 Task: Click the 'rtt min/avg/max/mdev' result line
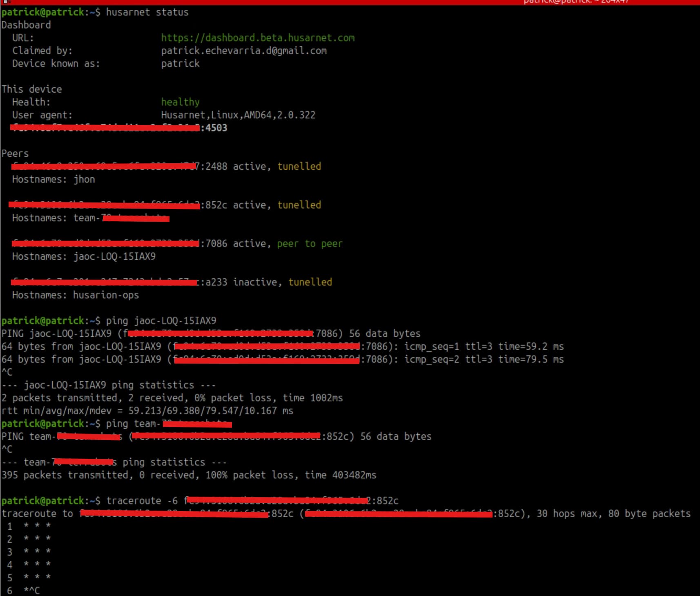[147, 411]
